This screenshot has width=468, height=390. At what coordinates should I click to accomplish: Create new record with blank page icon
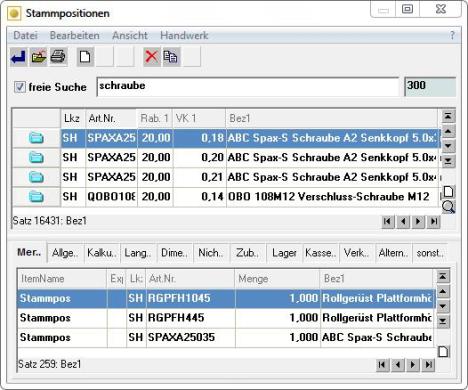pos(85,57)
